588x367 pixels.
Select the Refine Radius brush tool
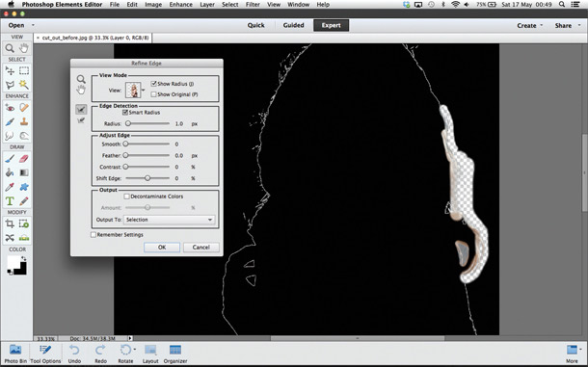click(x=81, y=109)
